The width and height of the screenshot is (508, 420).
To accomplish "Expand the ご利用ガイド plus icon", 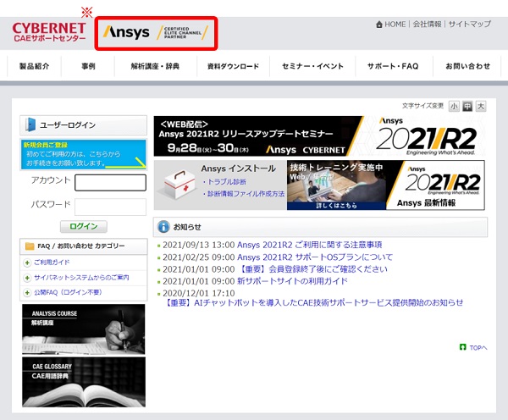I will click(27, 262).
